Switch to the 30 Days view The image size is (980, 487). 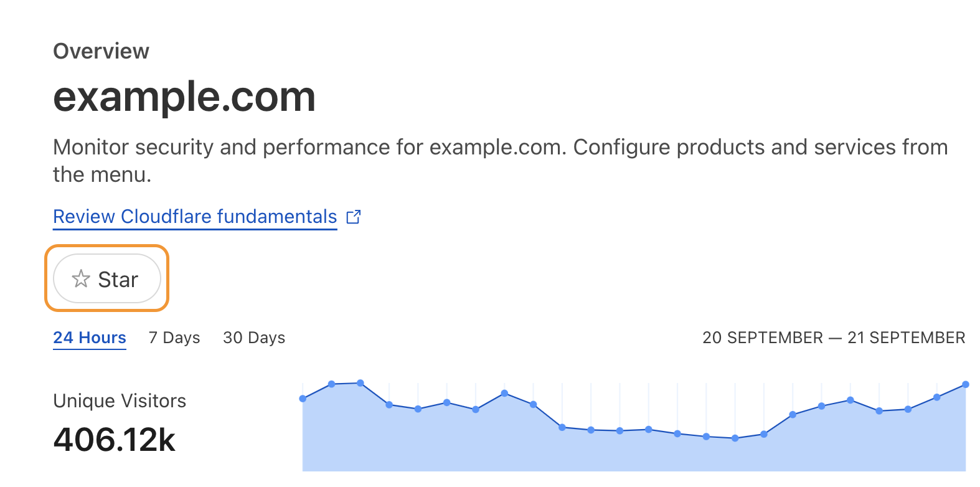pyautogui.click(x=253, y=338)
